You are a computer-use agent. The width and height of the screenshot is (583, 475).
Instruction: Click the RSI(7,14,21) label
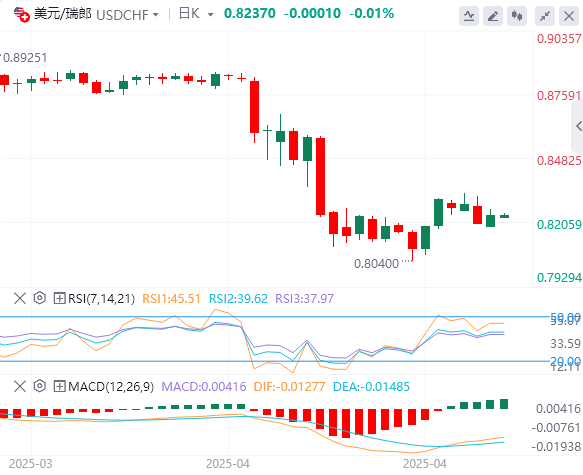tap(102, 298)
